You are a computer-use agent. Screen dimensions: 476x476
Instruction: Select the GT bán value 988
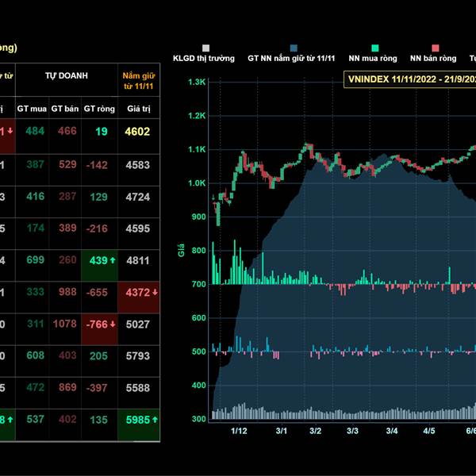[67, 292]
